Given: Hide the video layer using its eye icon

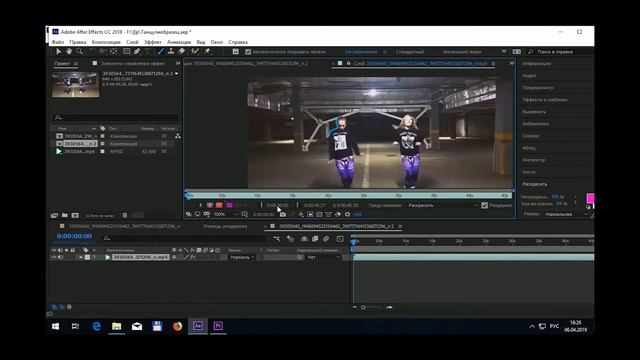Looking at the screenshot, I should coord(53,258).
